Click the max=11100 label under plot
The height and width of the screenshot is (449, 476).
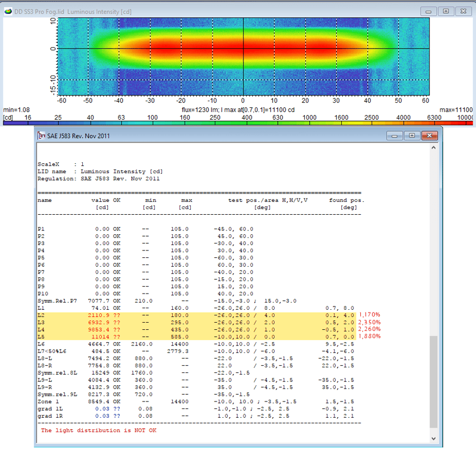[456, 110]
